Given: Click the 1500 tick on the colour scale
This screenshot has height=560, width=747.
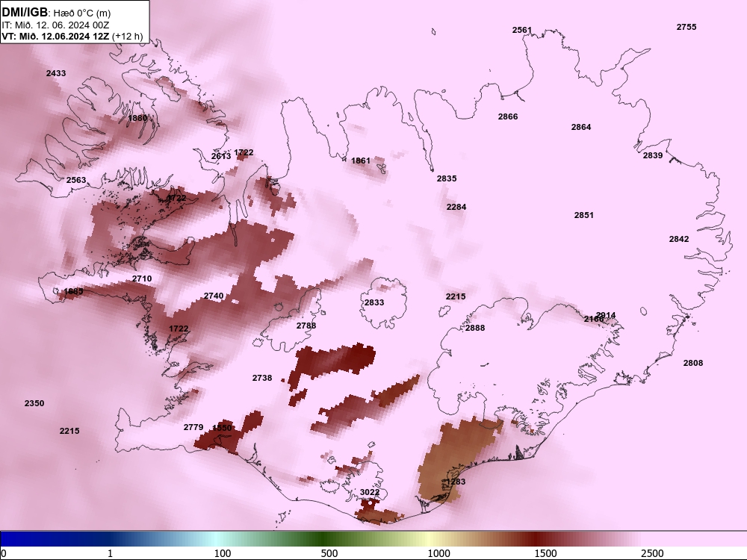Looking at the screenshot, I should [545, 553].
